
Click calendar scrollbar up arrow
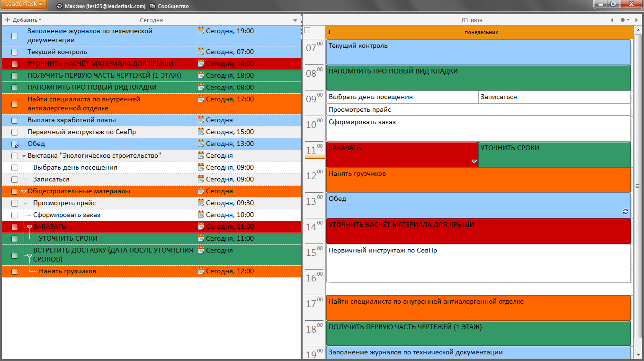638,30
